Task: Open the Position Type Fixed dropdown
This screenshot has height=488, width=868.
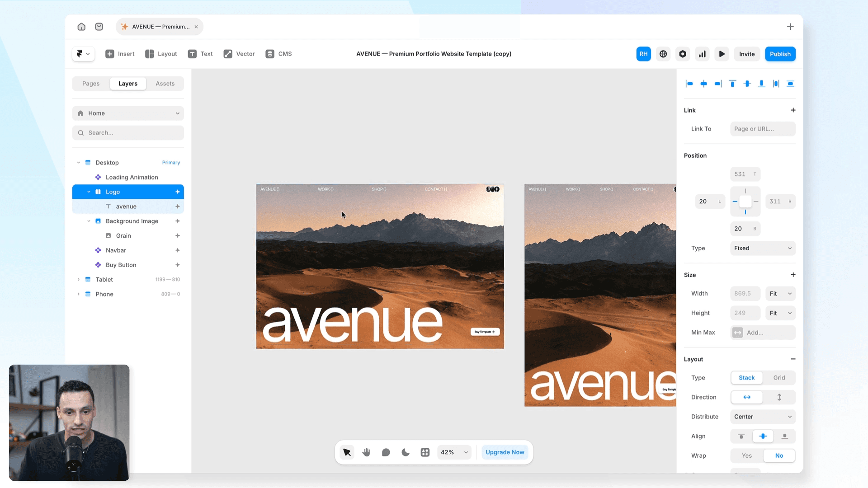Action: [x=763, y=248]
